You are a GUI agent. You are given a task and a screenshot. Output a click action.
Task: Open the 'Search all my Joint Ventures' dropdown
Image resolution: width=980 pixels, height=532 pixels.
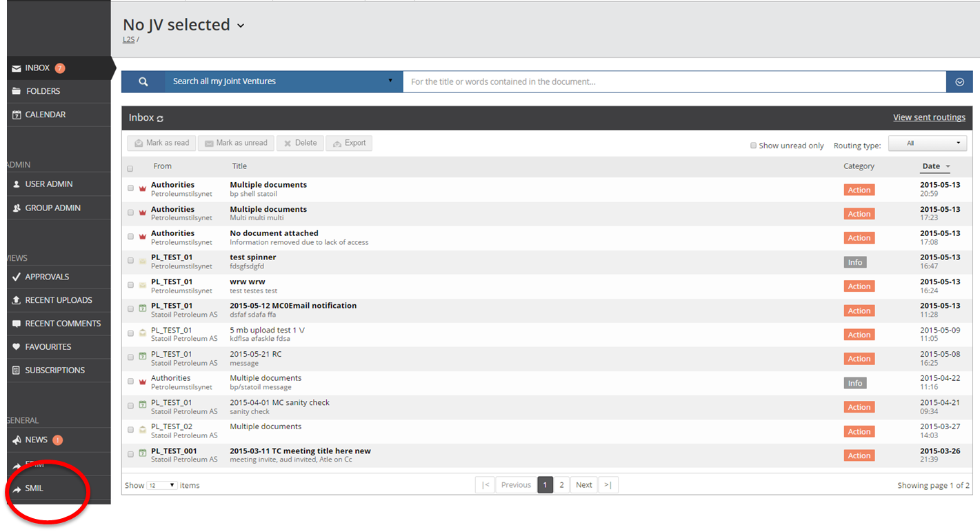pos(283,81)
